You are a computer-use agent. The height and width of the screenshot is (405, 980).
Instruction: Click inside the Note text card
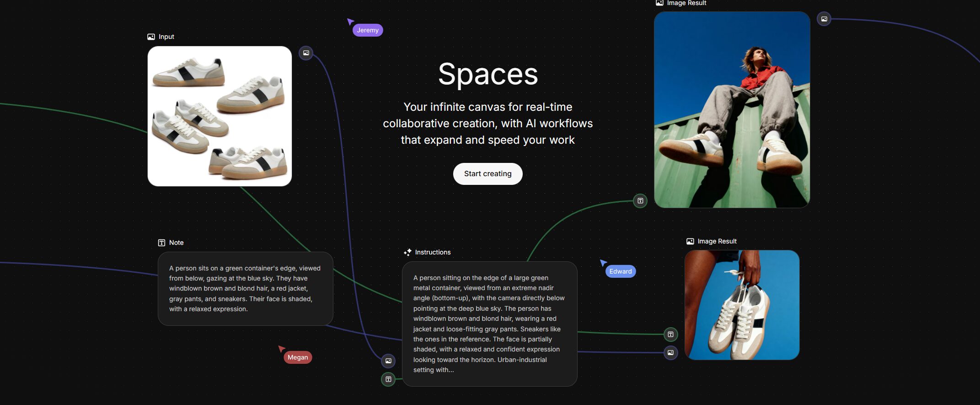[x=245, y=289]
